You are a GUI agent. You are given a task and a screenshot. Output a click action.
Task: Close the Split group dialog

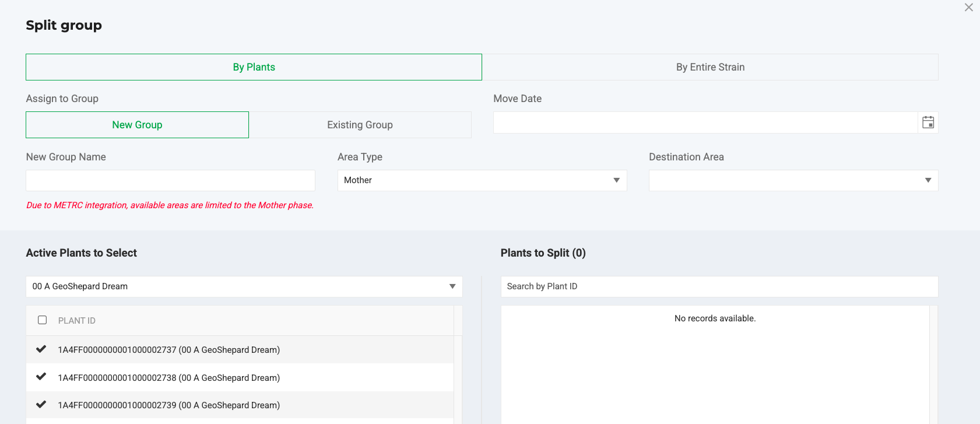coord(968,8)
